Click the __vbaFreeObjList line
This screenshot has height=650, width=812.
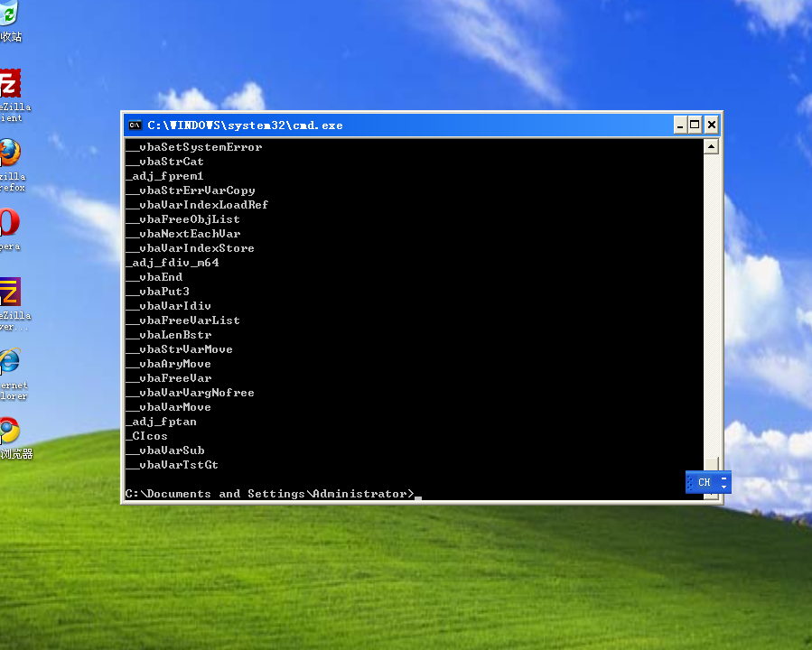(x=183, y=220)
